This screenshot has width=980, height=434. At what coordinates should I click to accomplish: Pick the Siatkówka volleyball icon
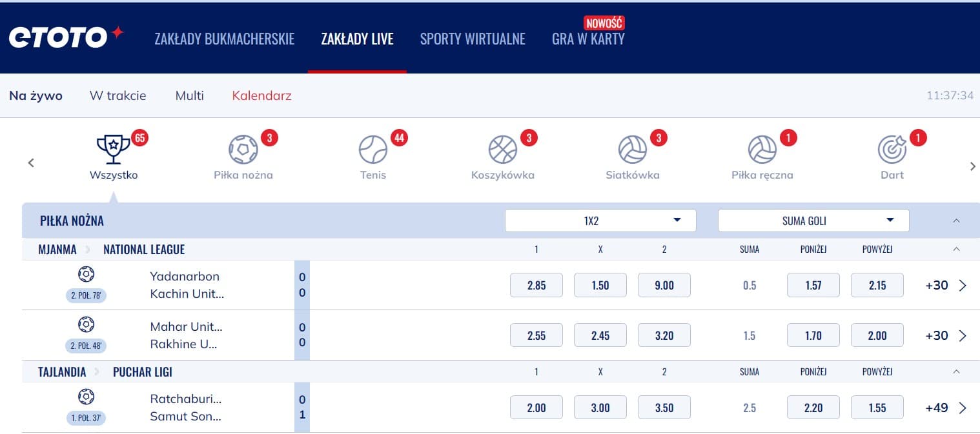(x=633, y=150)
